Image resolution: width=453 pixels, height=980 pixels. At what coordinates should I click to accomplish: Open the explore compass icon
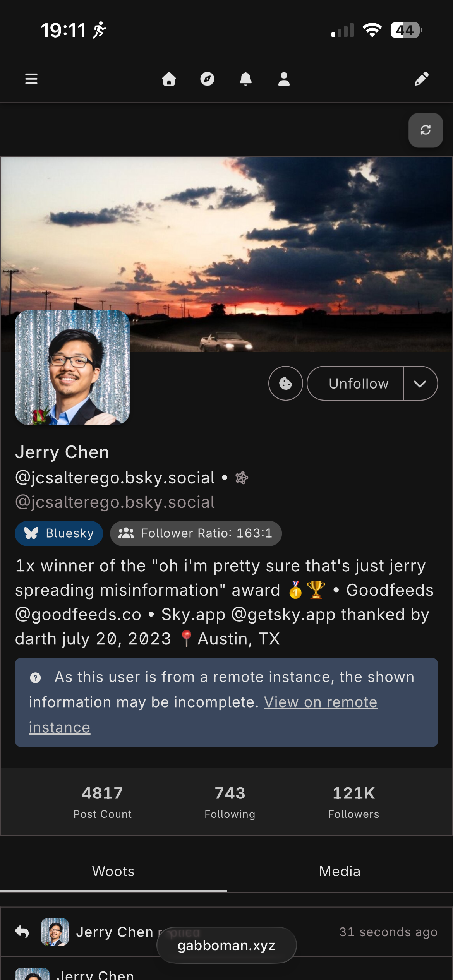pos(207,79)
